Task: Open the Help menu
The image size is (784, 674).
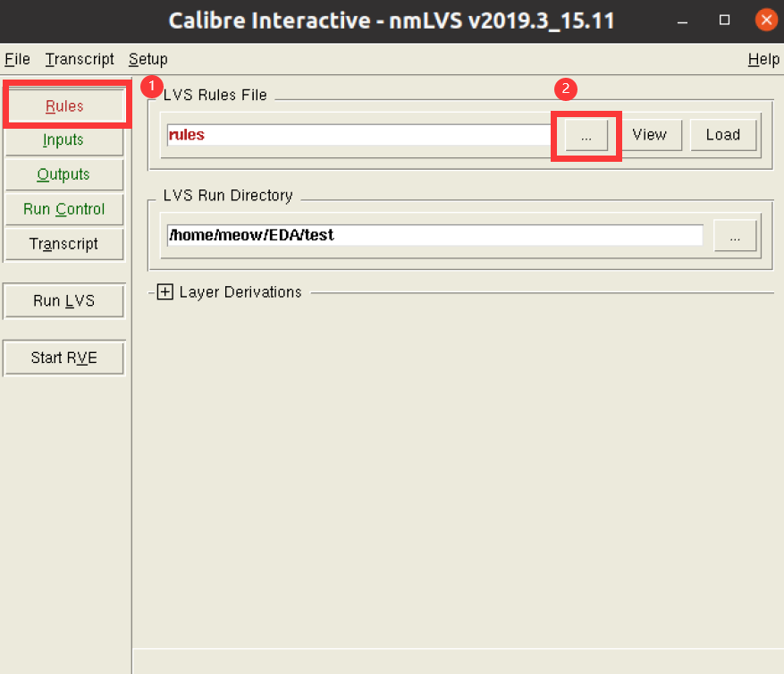Action: 763,59
